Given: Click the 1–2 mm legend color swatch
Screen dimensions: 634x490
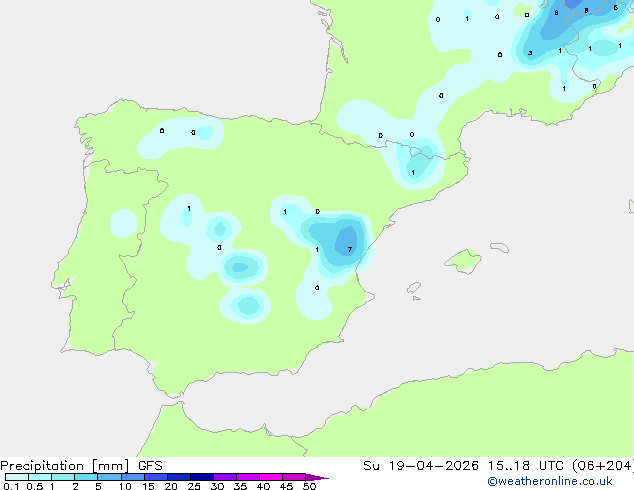Looking at the screenshot, I should coord(63,477).
